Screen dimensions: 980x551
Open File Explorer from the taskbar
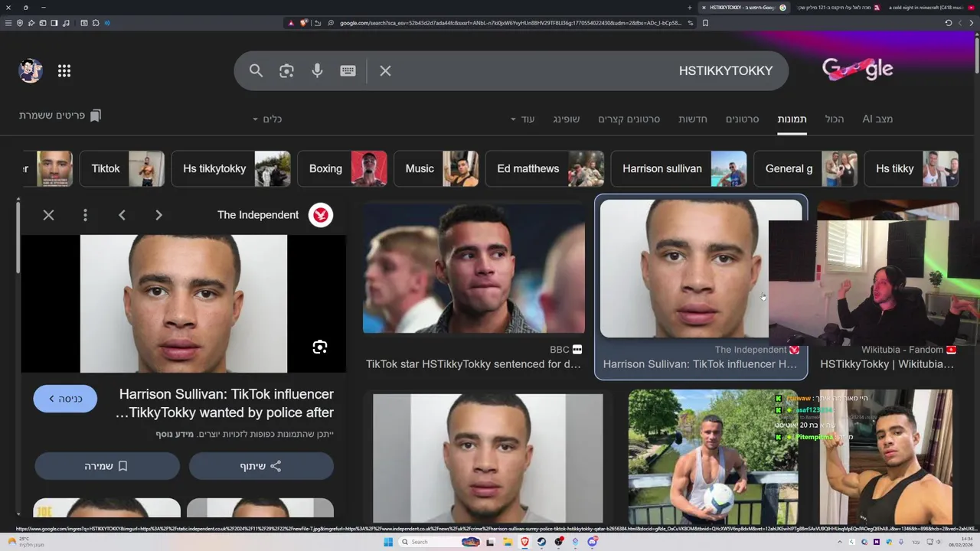(x=508, y=542)
